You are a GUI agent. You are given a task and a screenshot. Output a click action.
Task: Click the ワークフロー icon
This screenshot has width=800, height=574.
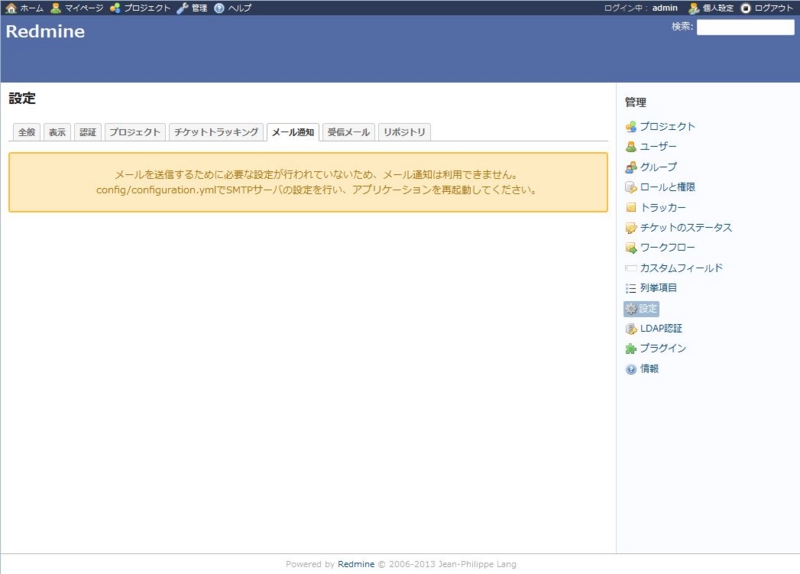pyautogui.click(x=631, y=248)
